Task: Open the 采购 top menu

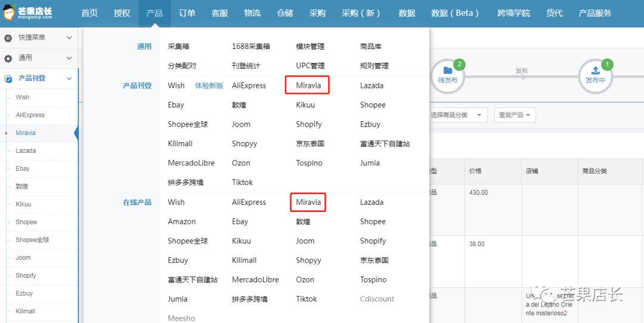Action: [317, 13]
